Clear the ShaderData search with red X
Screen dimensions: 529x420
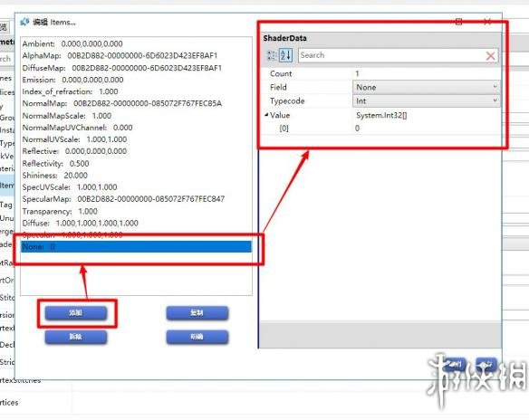491,55
